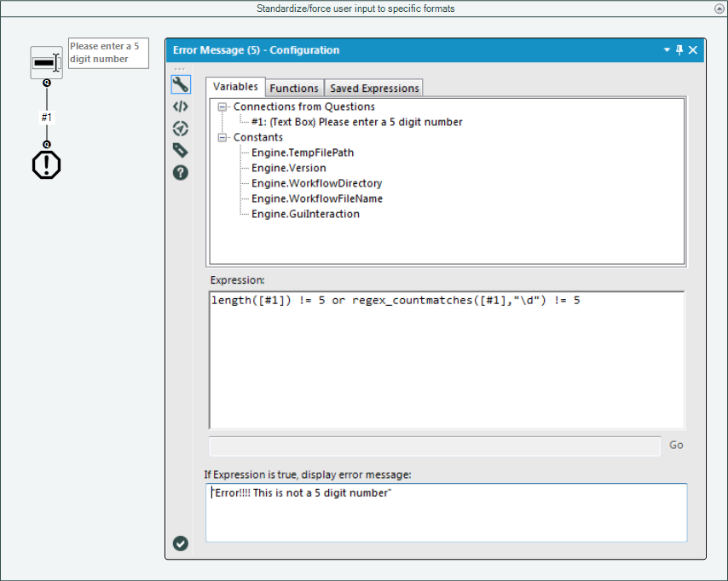Click the #1 connection label
The width and height of the screenshot is (728, 581).
46,118
